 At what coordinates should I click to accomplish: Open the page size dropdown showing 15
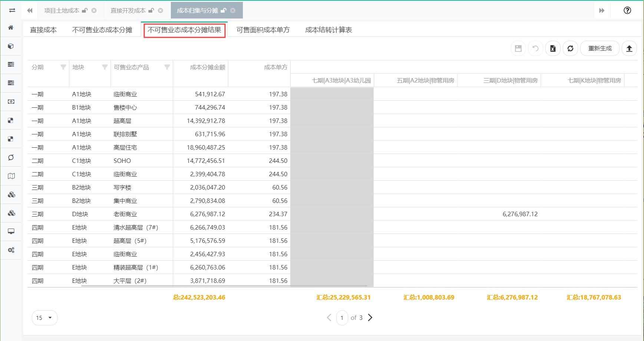pos(44,318)
